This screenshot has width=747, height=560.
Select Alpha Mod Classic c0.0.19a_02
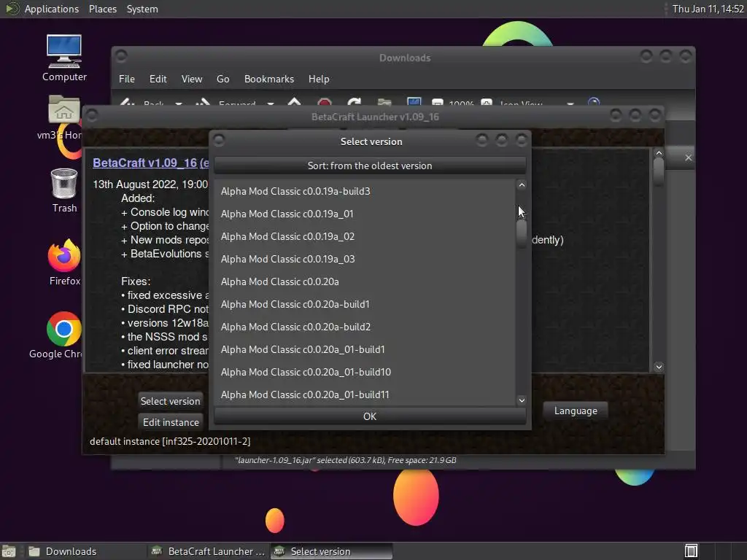click(365, 236)
